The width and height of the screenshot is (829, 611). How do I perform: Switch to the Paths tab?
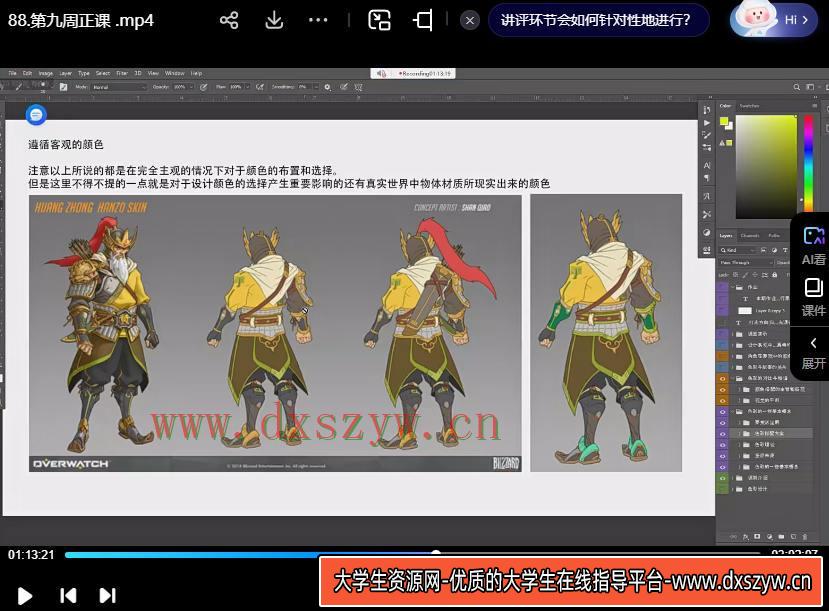pyautogui.click(x=774, y=236)
